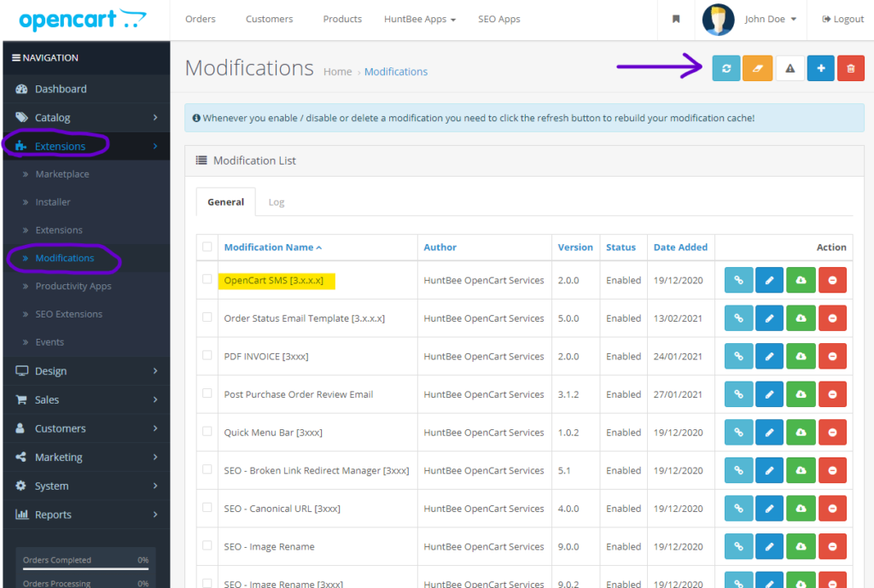Check the Order Status Email Template checkbox
Screen dimensions: 874x588
[207, 317]
